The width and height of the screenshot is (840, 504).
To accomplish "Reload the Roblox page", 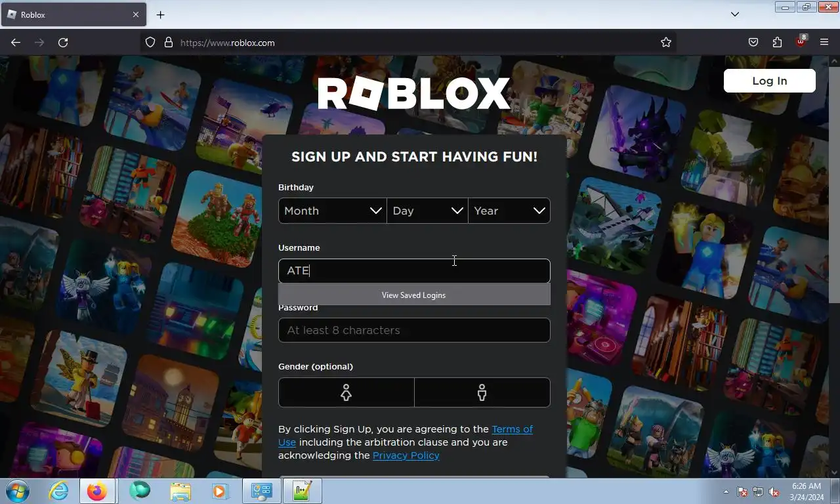I will (x=63, y=43).
